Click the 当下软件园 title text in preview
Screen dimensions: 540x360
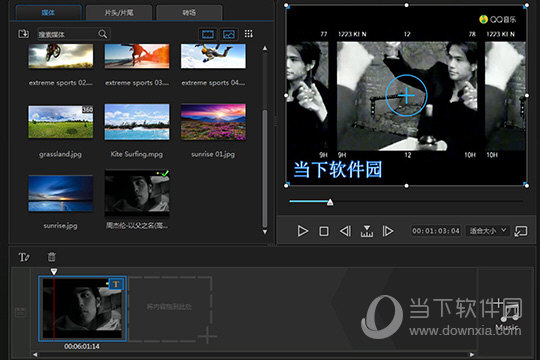338,170
